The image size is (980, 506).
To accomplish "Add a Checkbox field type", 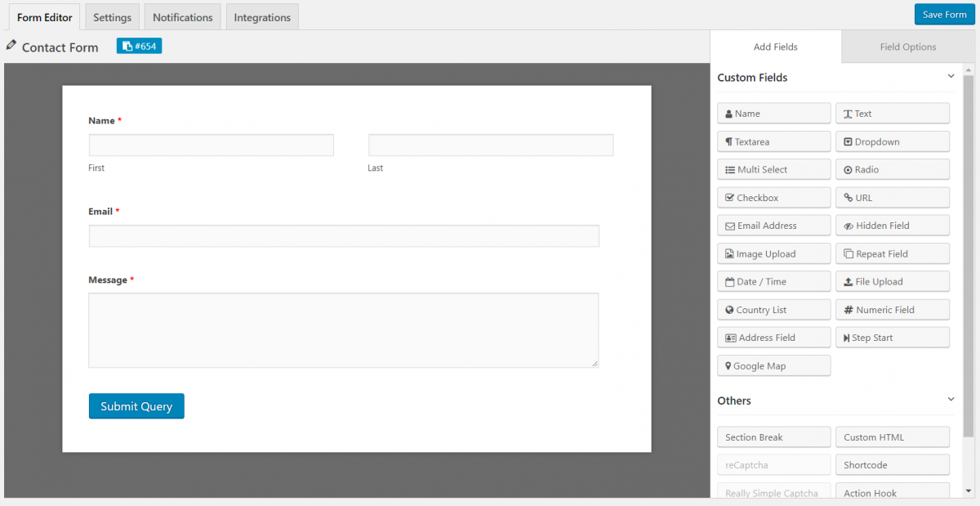I will point(773,197).
